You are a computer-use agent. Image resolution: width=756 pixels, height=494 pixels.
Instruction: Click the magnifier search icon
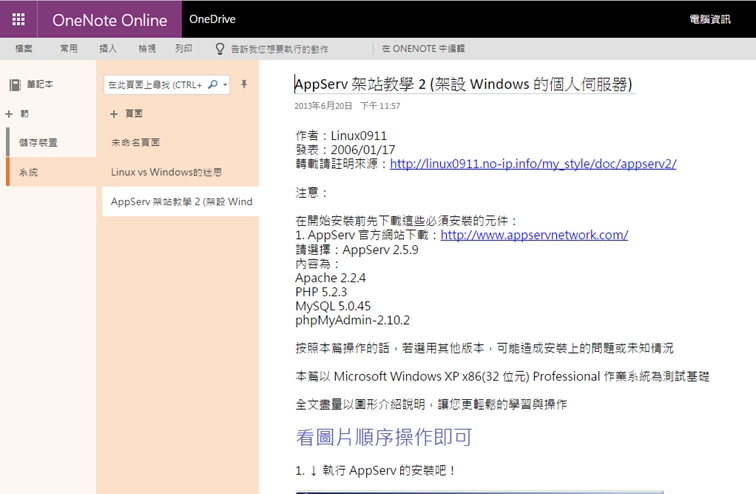tap(213, 85)
